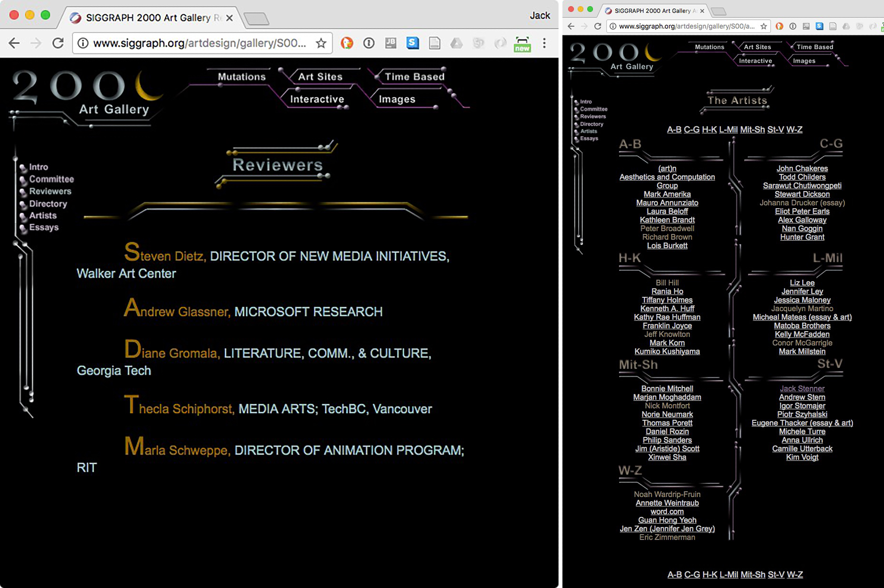
Task: Jump to the Mit-Sh artist index link at top
Action: coord(752,129)
